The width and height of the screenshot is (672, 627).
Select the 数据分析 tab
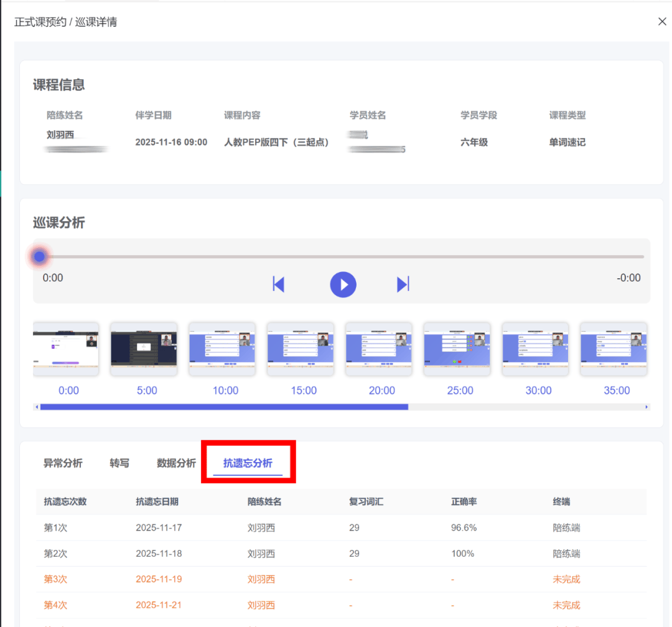pyautogui.click(x=176, y=463)
